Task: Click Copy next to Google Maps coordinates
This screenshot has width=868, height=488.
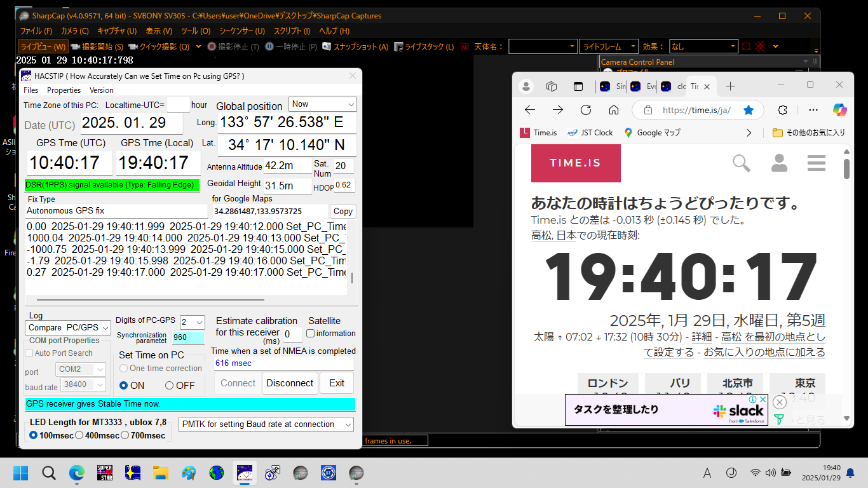Action: click(x=342, y=211)
